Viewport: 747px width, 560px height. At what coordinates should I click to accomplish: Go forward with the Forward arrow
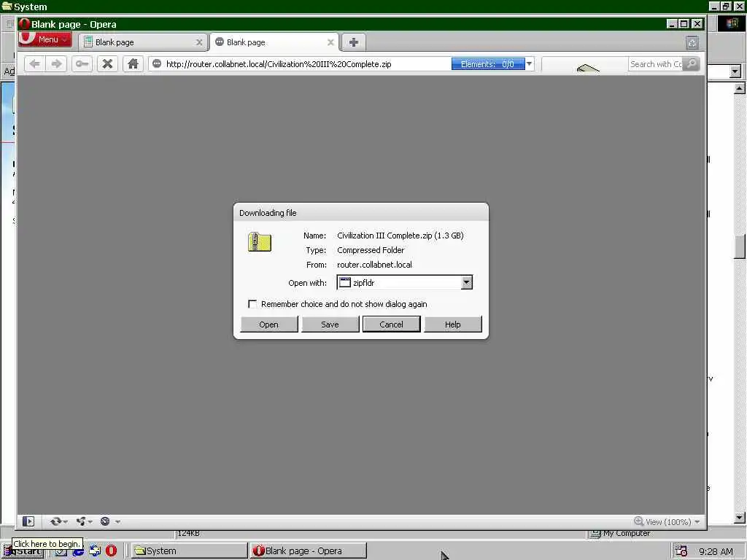click(x=57, y=64)
